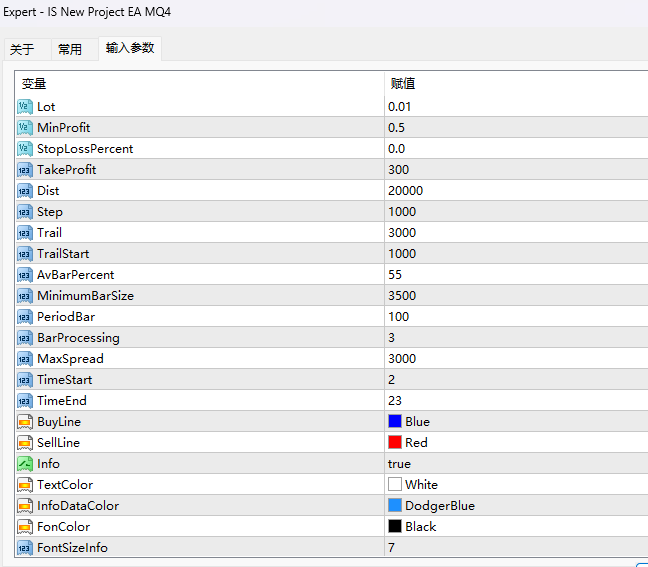Select the TimeEnd value 23

tap(395, 401)
